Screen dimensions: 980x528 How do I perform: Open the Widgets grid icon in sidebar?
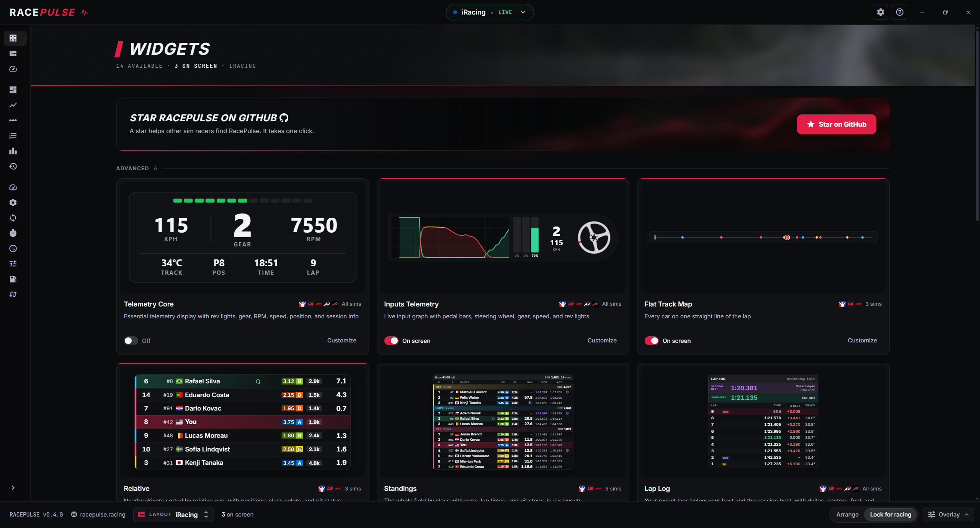(13, 38)
